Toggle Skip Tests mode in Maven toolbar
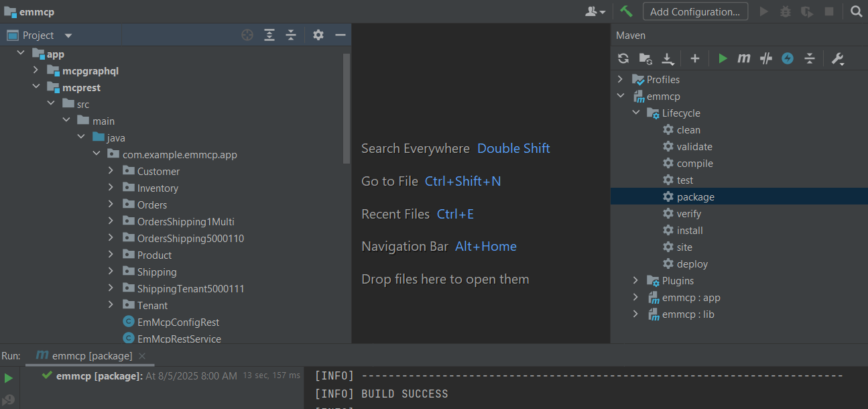 coord(788,58)
